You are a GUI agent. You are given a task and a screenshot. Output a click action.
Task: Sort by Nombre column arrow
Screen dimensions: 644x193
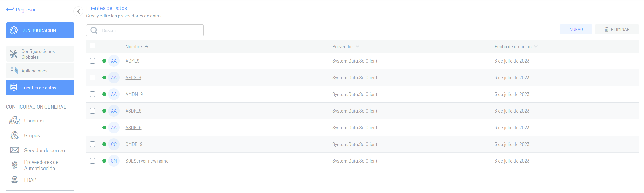click(x=146, y=47)
